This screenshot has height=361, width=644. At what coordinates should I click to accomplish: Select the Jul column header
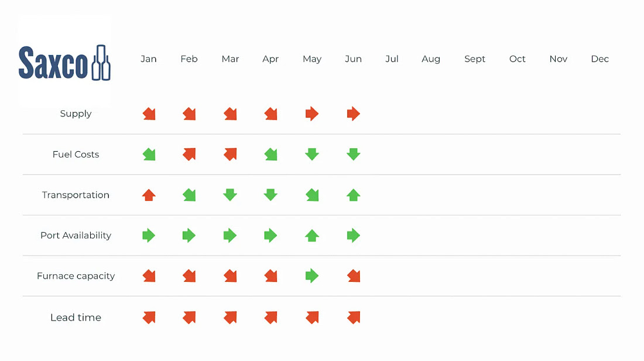tap(392, 59)
